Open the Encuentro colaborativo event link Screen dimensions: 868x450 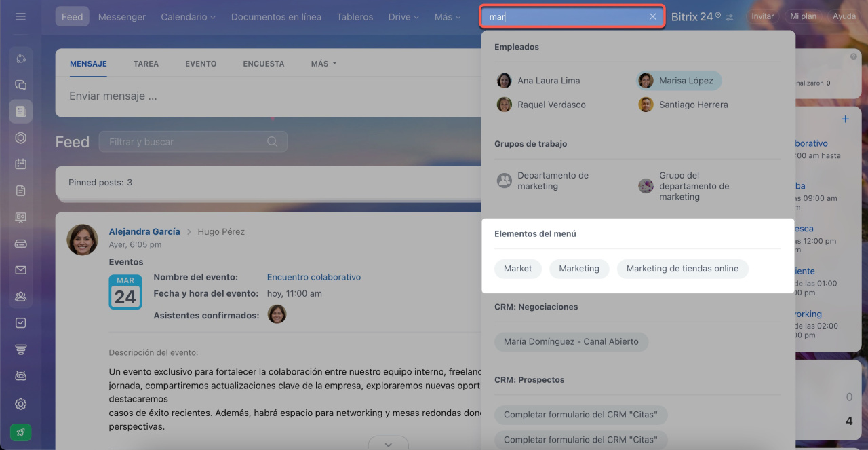click(314, 277)
